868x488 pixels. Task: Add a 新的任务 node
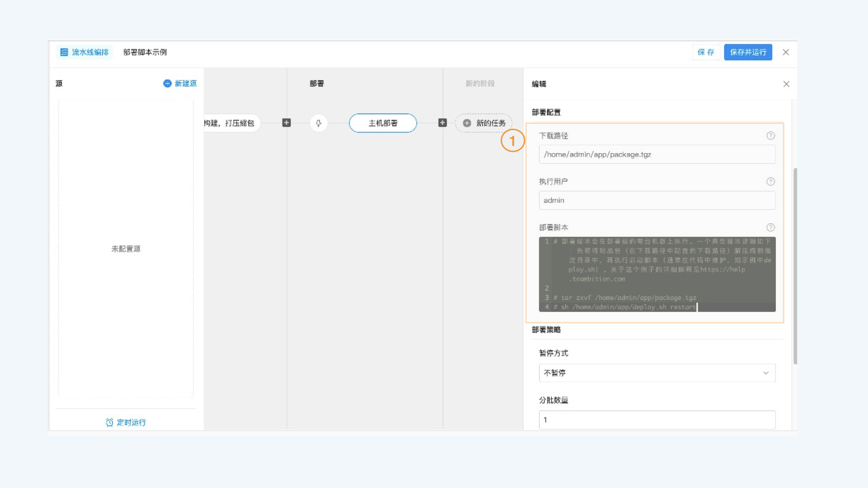coord(484,123)
